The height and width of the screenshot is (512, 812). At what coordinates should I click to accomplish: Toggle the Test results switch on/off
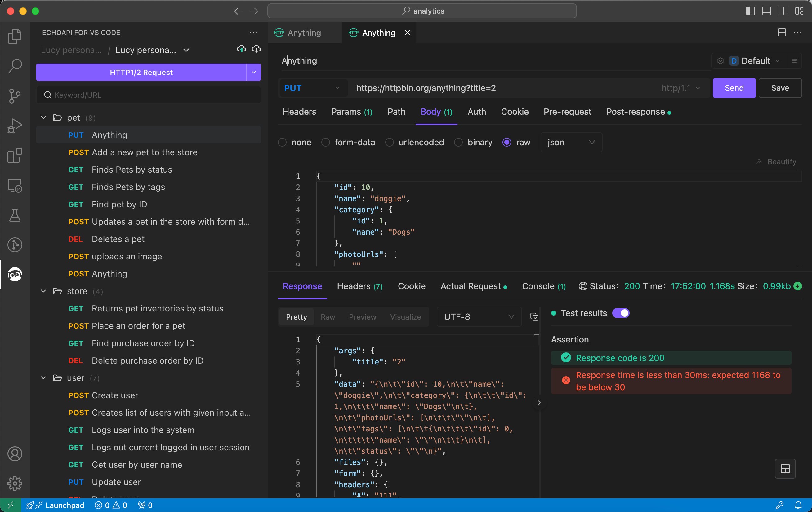coord(621,313)
